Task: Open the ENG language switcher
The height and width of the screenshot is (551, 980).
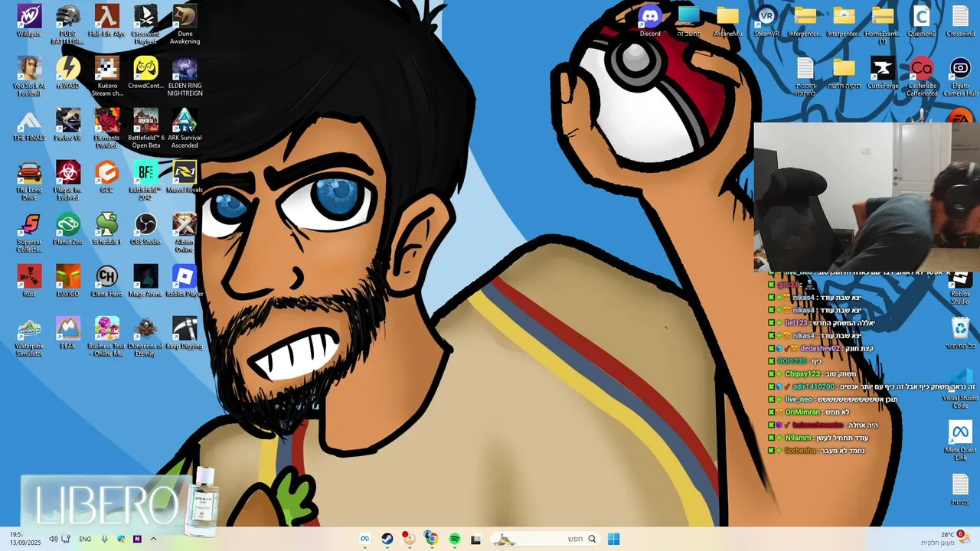Action: point(85,539)
